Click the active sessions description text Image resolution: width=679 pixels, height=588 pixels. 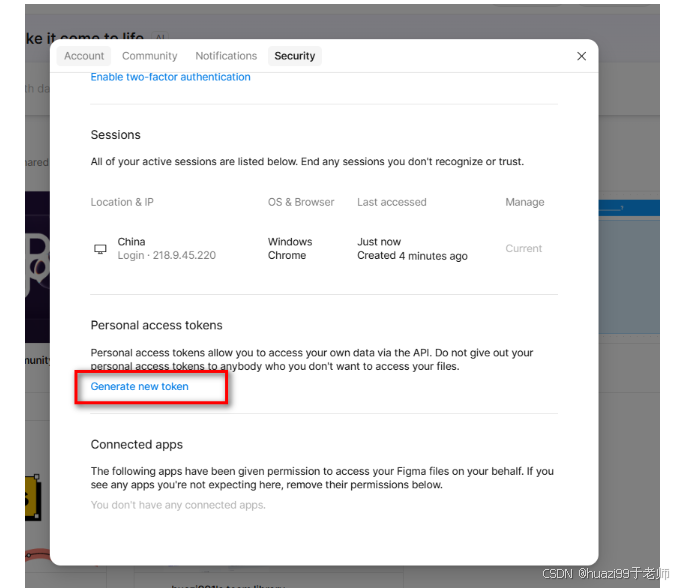coord(307,162)
